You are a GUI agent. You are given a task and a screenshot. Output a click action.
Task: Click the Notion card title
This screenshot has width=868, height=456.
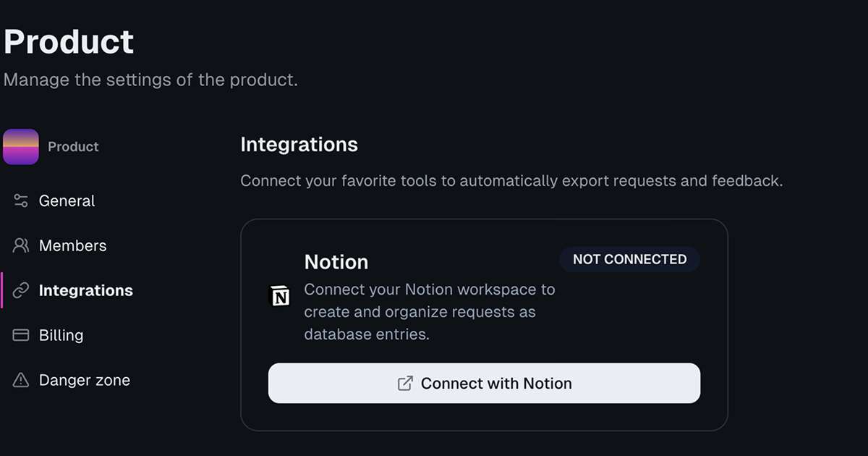coord(336,262)
